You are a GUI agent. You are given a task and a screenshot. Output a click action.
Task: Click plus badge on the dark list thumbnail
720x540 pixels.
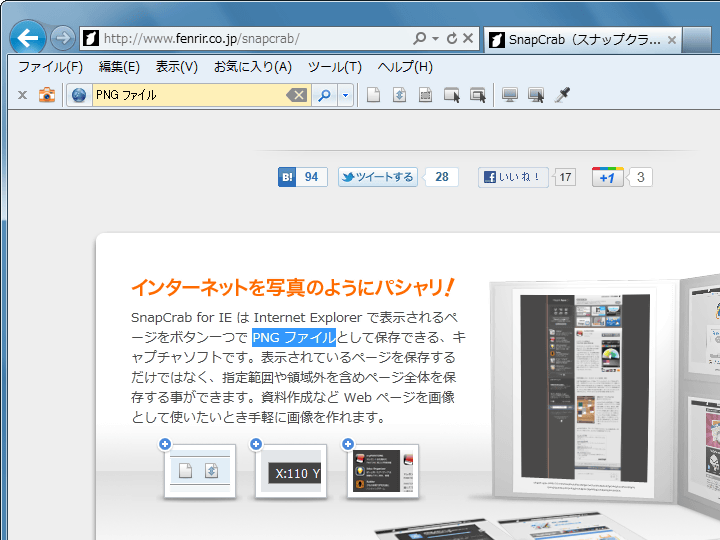tap(348, 444)
